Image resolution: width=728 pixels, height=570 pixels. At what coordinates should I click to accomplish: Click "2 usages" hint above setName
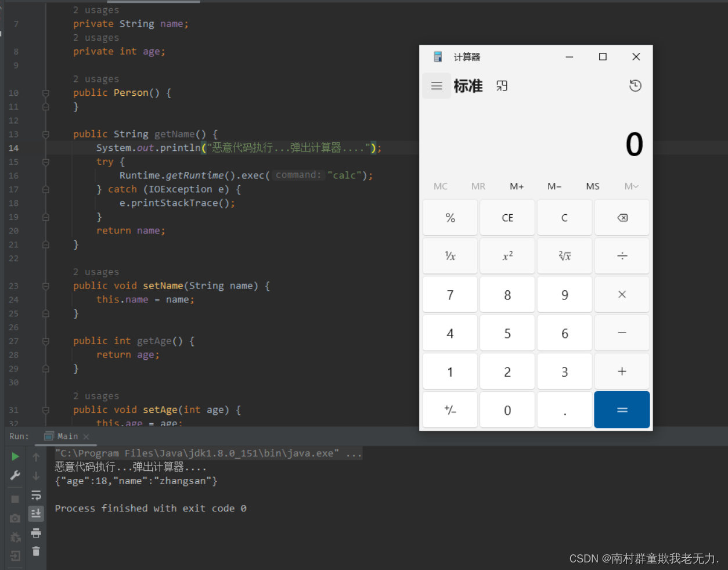pyautogui.click(x=96, y=272)
